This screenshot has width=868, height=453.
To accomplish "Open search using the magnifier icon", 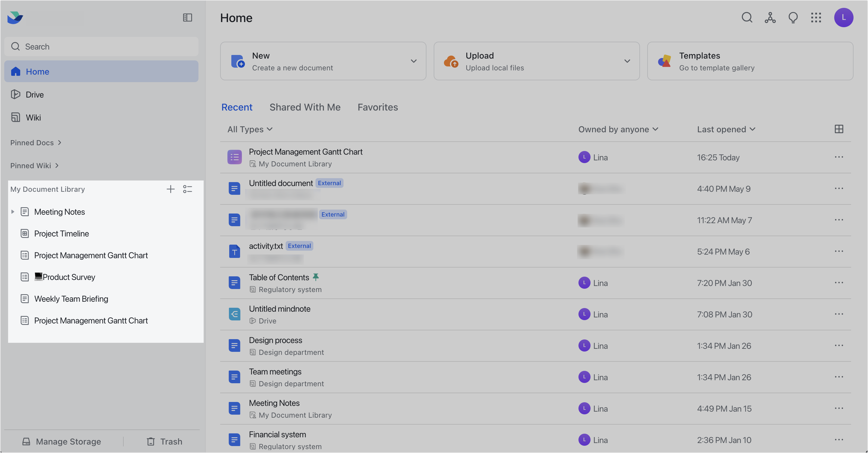I will pyautogui.click(x=747, y=18).
